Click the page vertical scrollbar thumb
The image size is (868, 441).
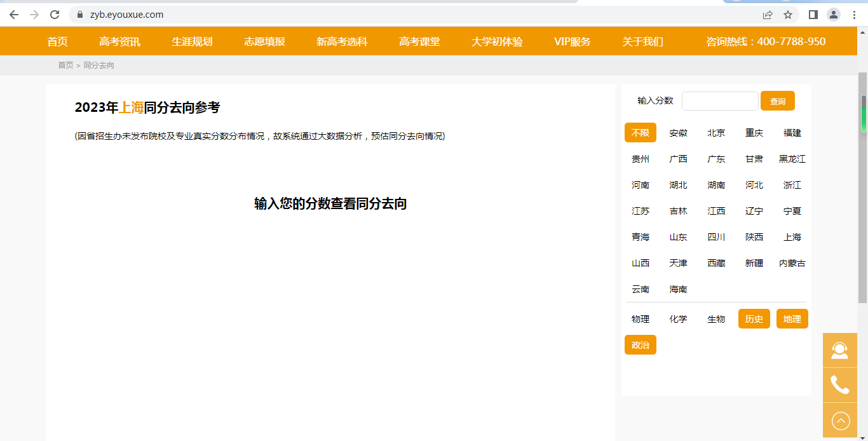[863, 114]
